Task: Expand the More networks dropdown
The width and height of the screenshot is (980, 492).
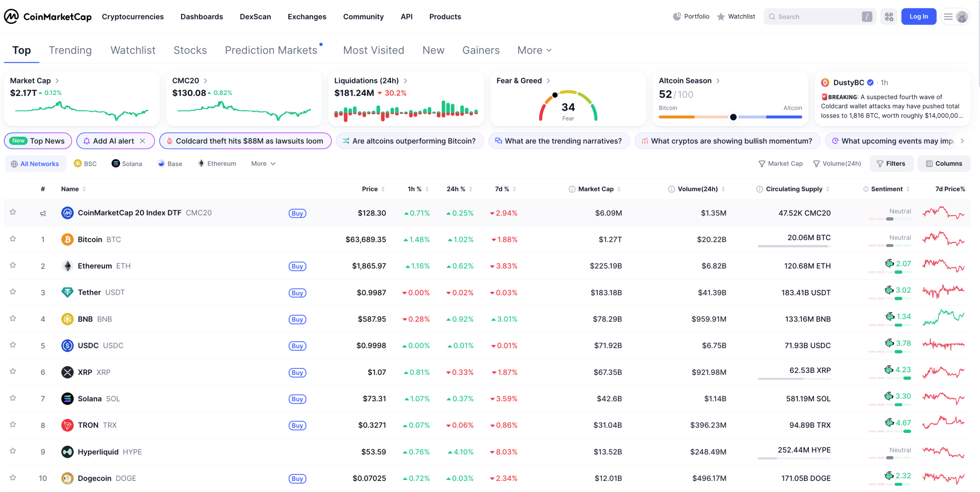Action: pos(263,163)
